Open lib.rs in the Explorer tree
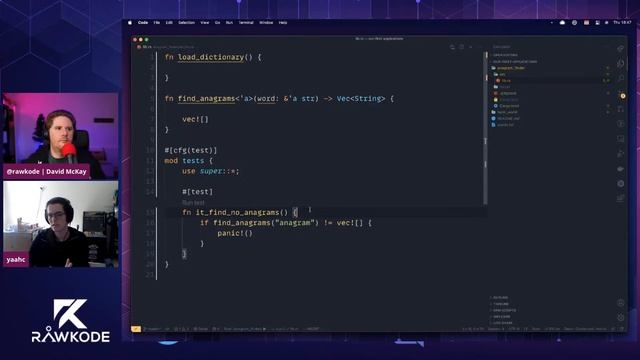This screenshot has height=360, width=640. tap(506, 81)
